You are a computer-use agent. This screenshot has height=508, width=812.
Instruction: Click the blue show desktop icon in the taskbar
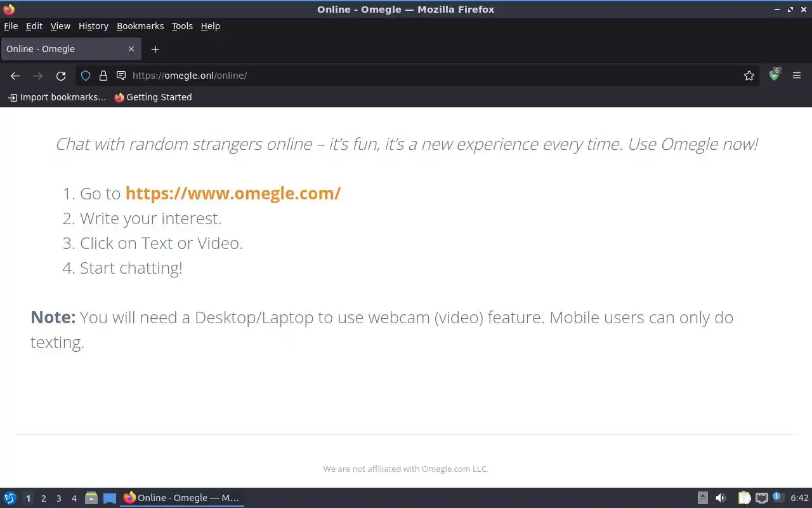pos(110,498)
